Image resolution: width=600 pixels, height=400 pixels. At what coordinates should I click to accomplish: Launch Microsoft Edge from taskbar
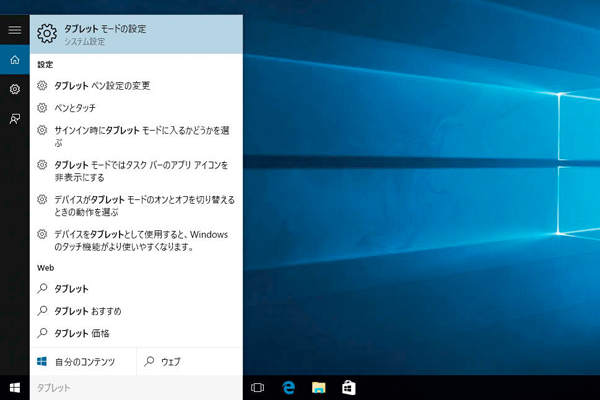coord(289,388)
